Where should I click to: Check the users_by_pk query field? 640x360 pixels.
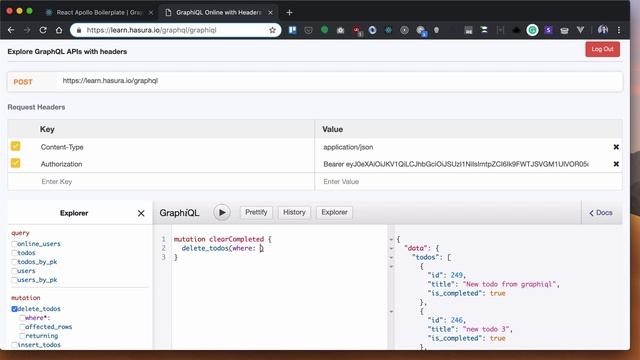[14, 280]
